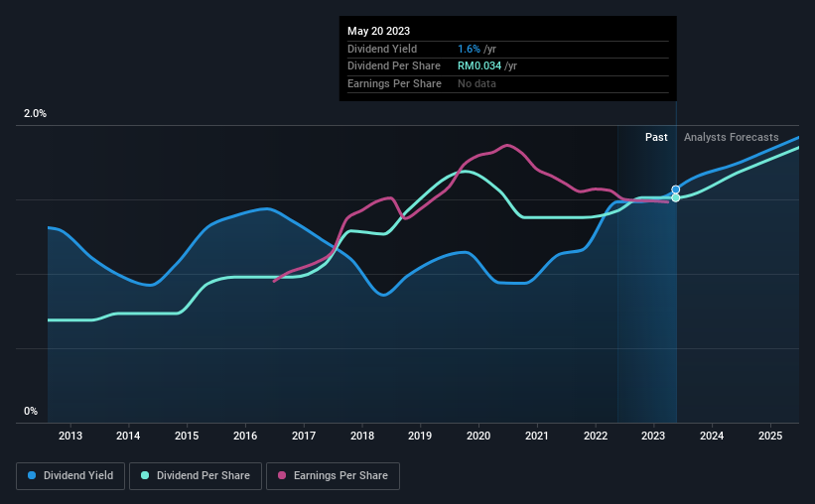815x504 pixels.
Task: Click the 2024 x-axis label
Action: click(x=712, y=436)
